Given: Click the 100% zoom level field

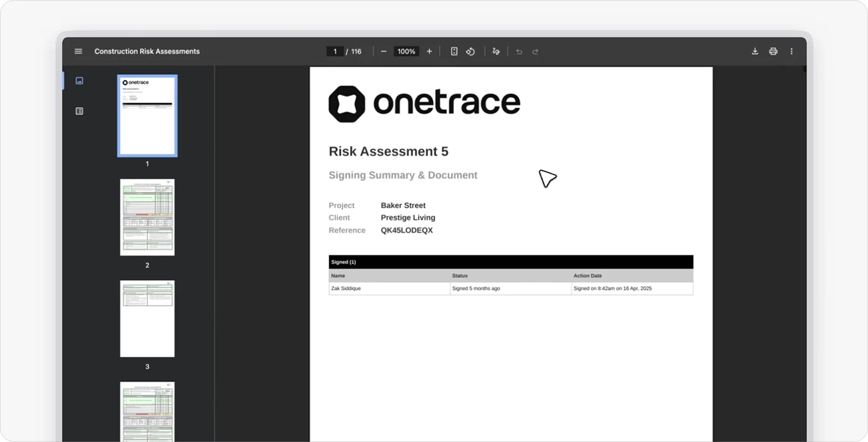Looking at the screenshot, I should (x=406, y=52).
